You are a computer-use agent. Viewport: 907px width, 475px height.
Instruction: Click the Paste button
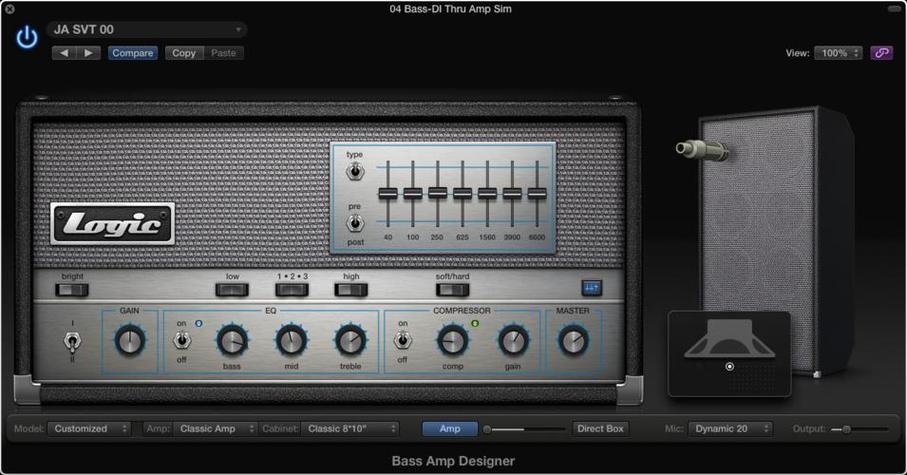pos(223,53)
